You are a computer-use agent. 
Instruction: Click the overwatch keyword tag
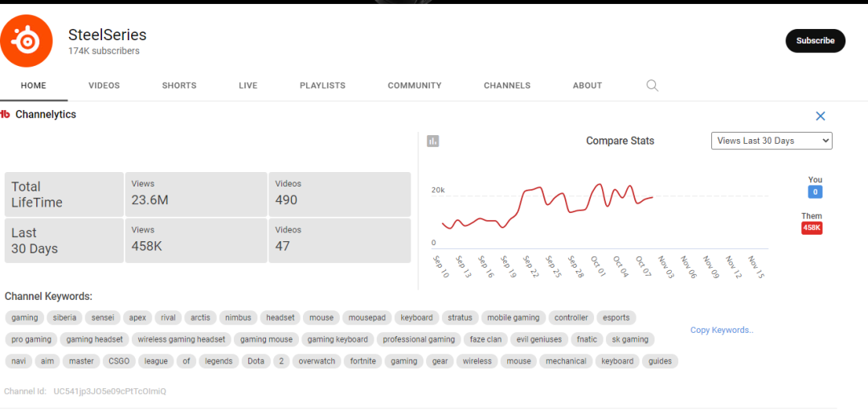click(317, 361)
